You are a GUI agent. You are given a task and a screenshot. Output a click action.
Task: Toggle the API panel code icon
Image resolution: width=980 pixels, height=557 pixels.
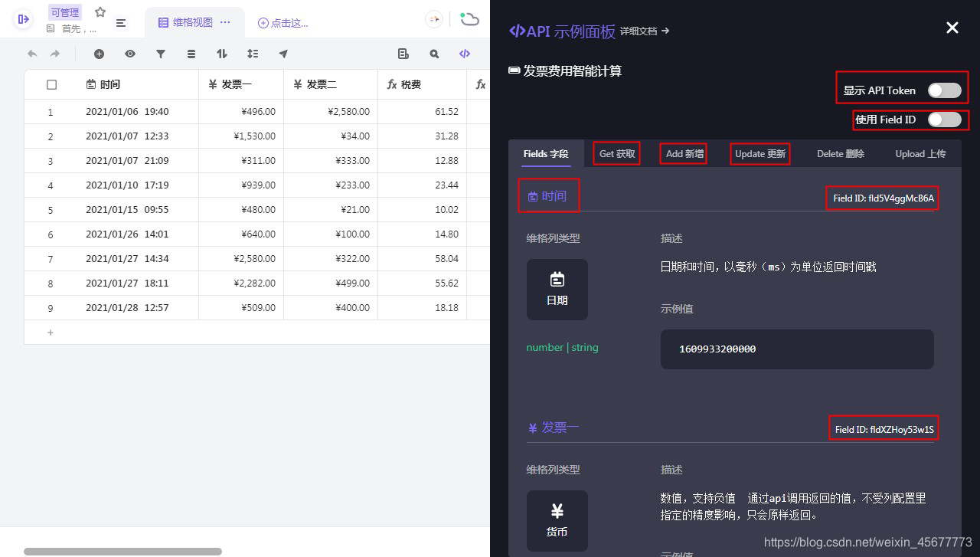[465, 54]
